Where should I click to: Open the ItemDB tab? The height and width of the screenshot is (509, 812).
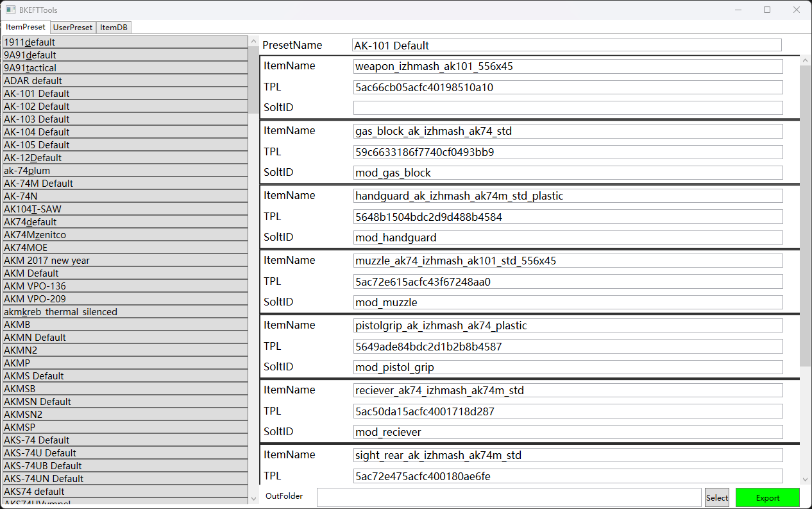[x=114, y=28]
